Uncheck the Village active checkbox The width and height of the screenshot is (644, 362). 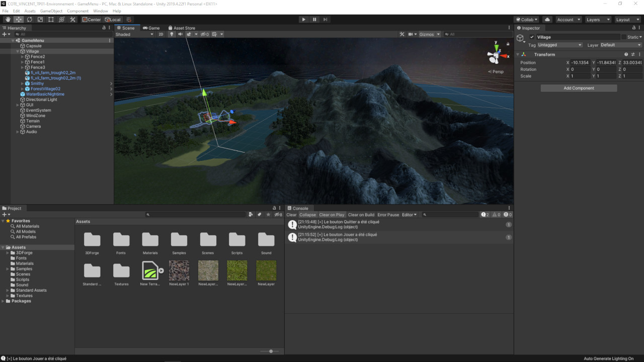click(532, 37)
